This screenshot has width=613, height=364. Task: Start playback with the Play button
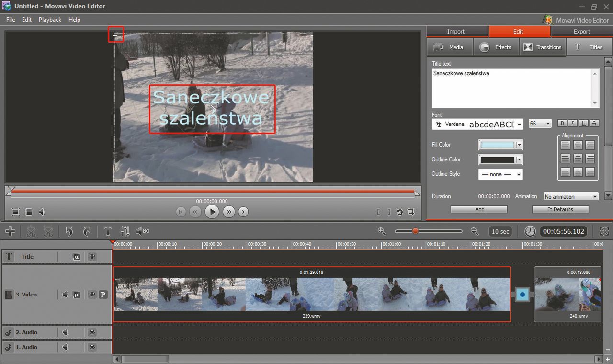[x=212, y=212]
